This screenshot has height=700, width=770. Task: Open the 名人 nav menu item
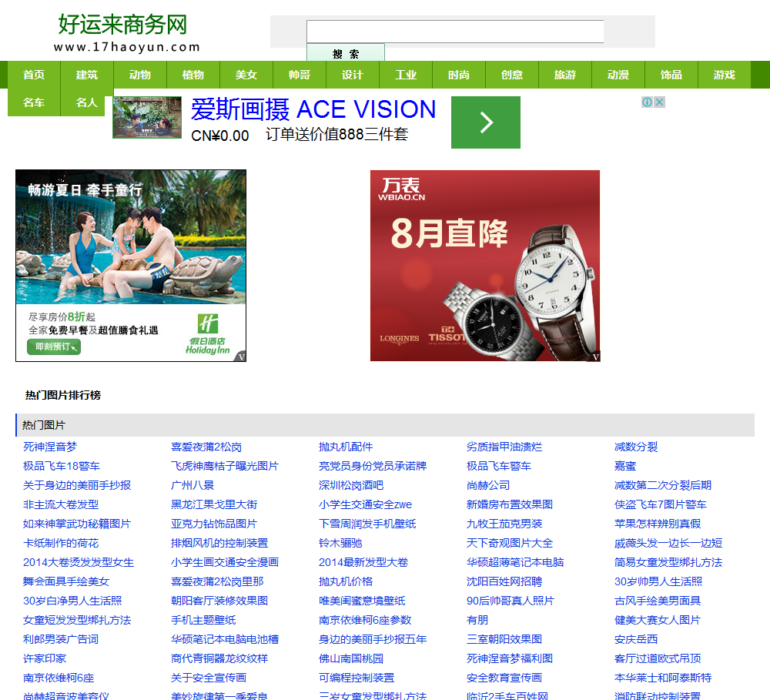tap(87, 102)
